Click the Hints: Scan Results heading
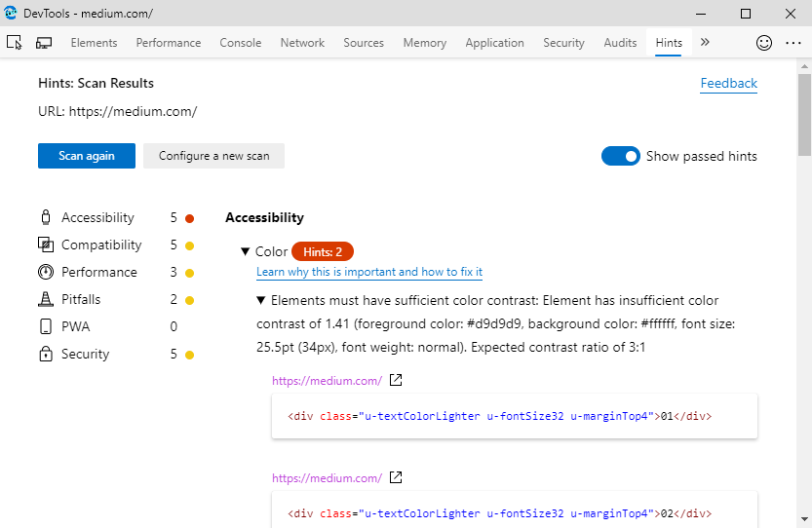Image resolution: width=812 pixels, height=528 pixels. click(96, 84)
